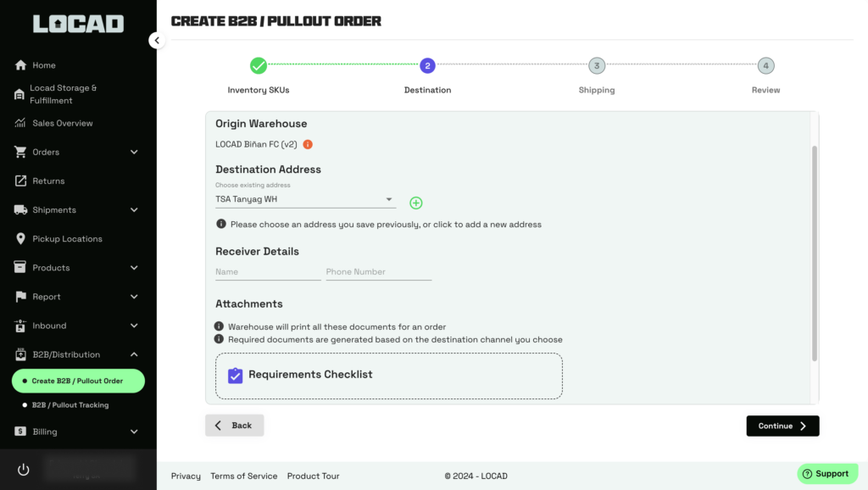Go to the Shipping step 3
The image size is (868, 490).
(597, 66)
